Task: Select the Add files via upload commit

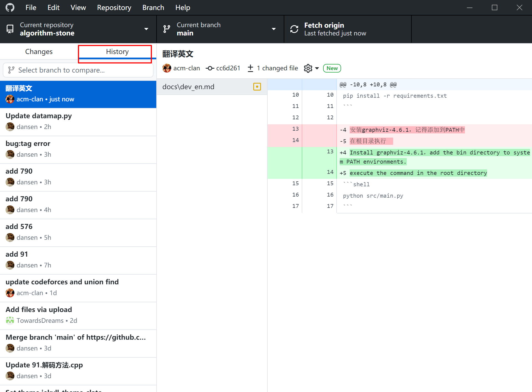Action: [x=78, y=315]
